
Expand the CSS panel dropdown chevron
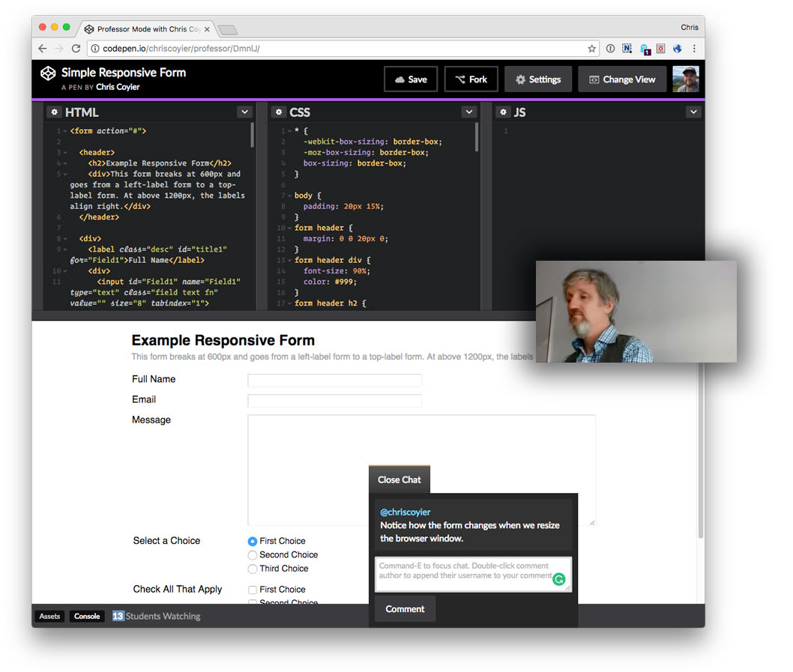[x=468, y=112]
